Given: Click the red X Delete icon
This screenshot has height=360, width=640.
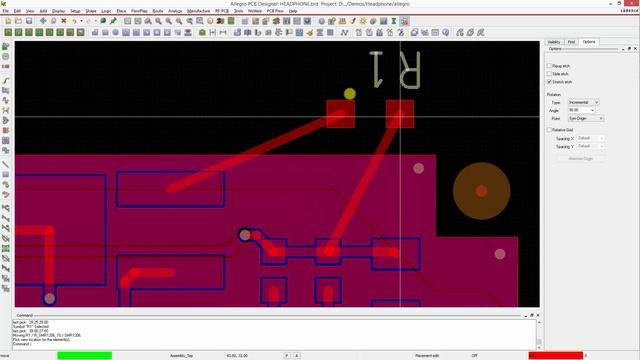Looking at the screenshot, I should point(64,21).
